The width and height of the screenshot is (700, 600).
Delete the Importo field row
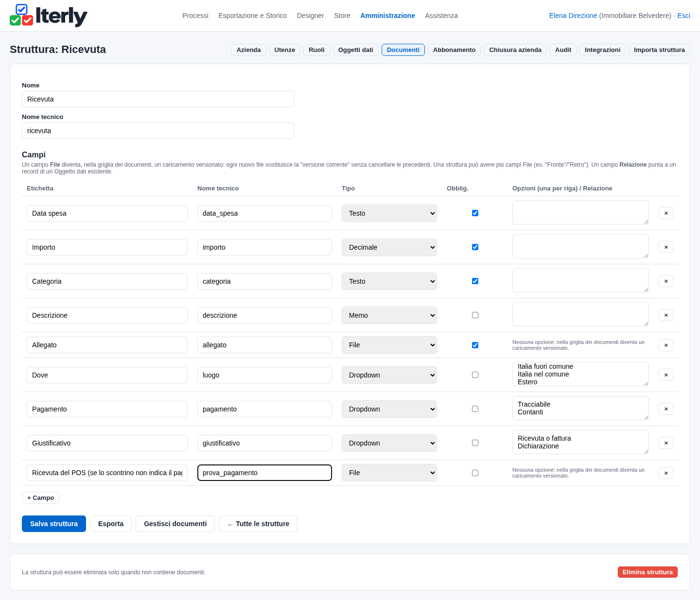(666, 247)
